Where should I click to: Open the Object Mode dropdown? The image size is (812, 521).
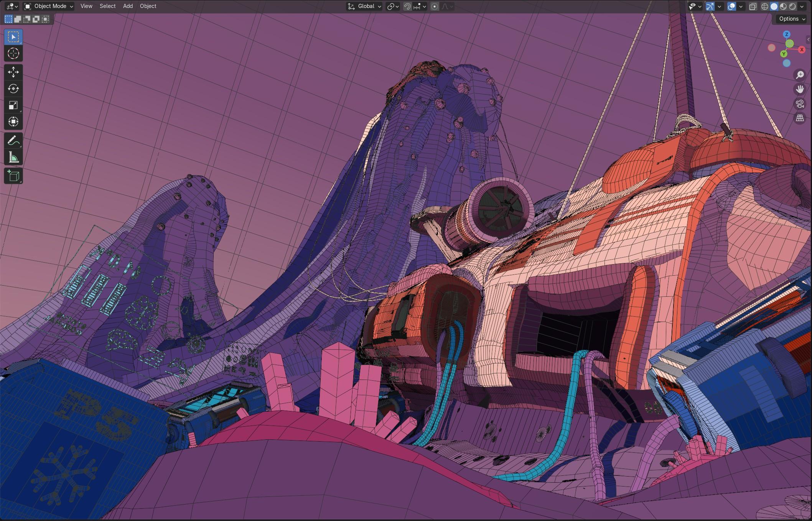click(49, 6)
